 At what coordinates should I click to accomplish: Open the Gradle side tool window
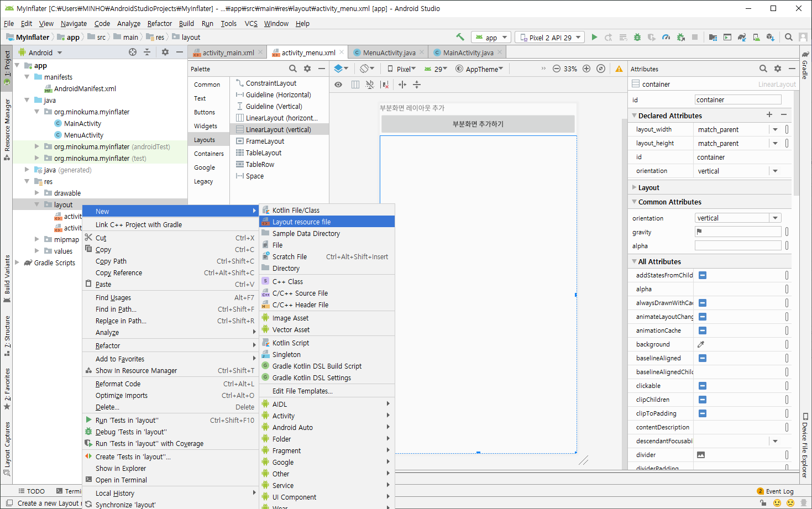coord(805,65)
